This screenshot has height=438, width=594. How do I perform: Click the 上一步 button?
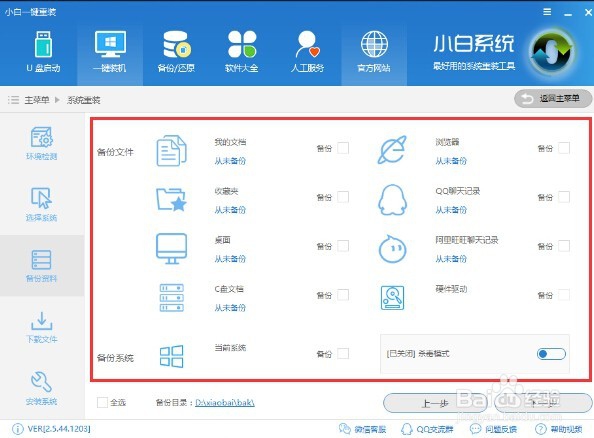pyautogui.click(x=435, y=403)
